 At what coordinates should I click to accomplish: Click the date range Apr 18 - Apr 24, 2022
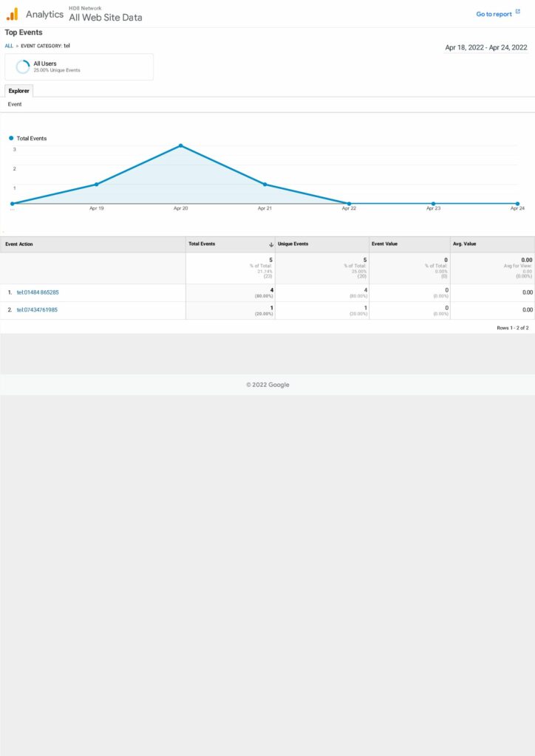point(485,47)
